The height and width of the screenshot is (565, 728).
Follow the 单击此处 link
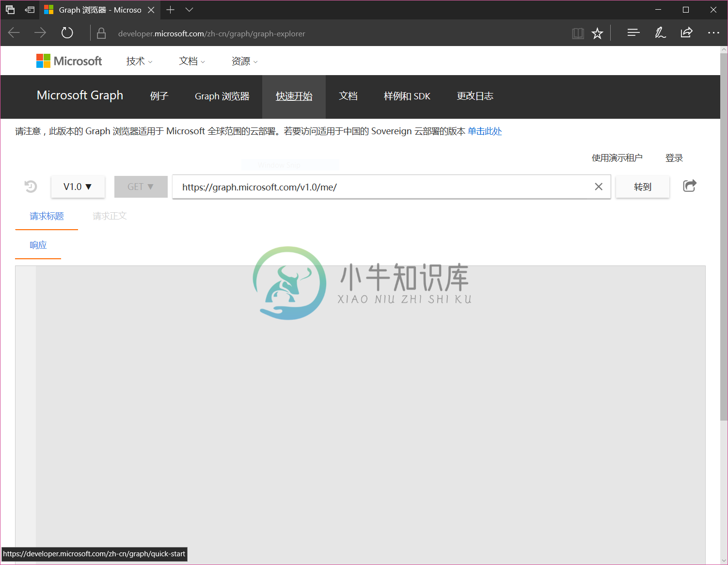(485, 131)
